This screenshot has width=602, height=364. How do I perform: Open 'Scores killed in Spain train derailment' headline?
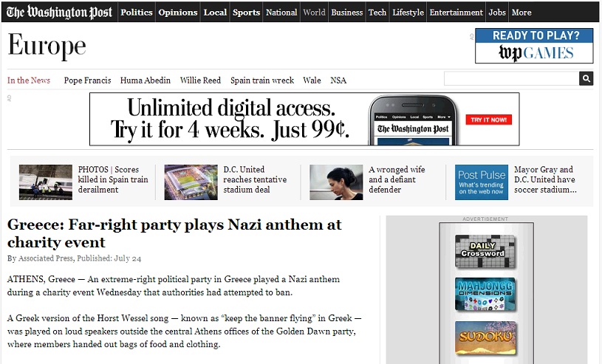pos(113,179)
